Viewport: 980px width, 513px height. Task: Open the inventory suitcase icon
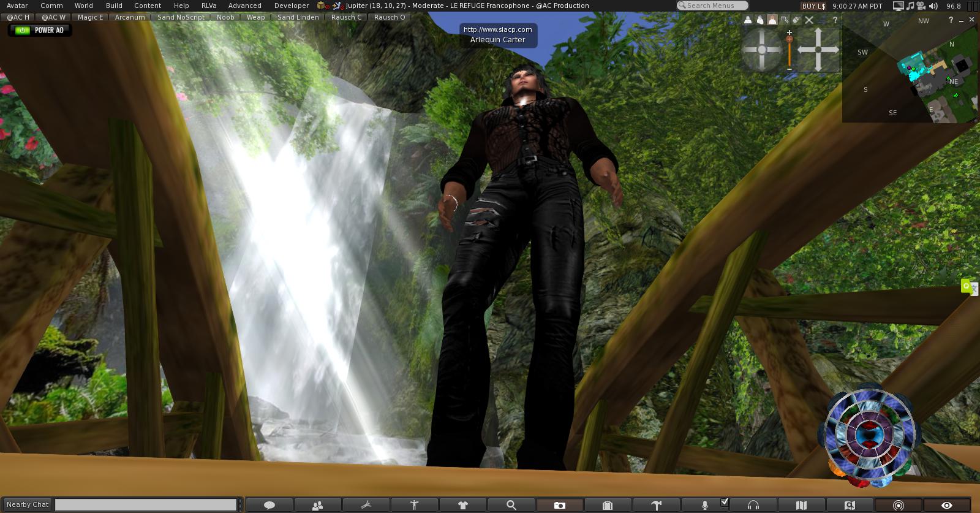[x=607, y=505]
